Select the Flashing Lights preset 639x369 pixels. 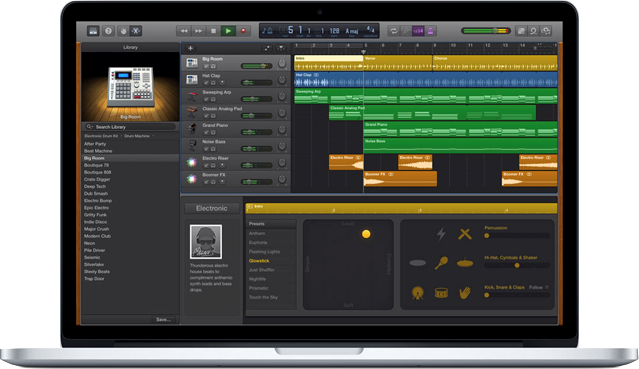[x=264, y=252]
